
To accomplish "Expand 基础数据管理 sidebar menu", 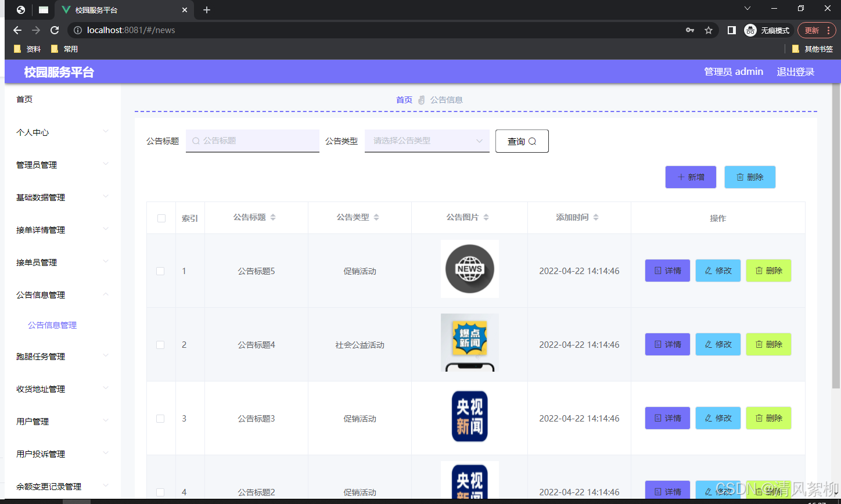I will click(63, 197).
